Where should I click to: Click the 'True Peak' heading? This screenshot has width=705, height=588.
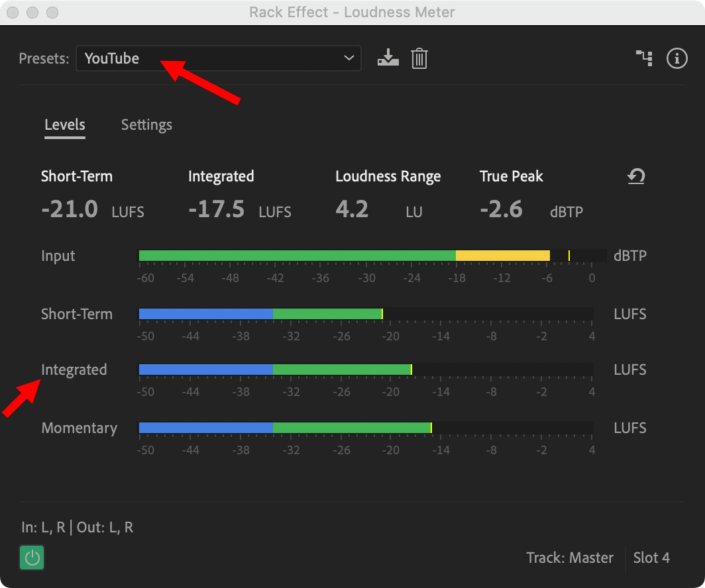click(512, 177)
